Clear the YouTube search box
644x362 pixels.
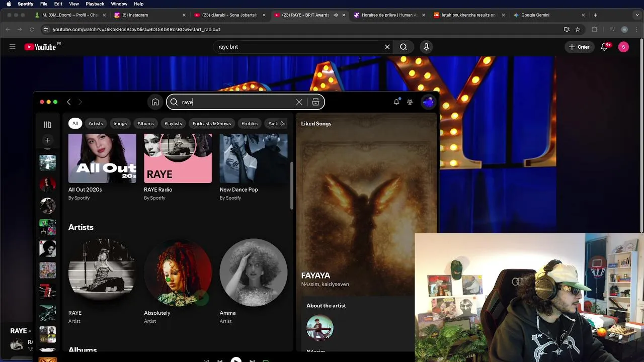387,47
